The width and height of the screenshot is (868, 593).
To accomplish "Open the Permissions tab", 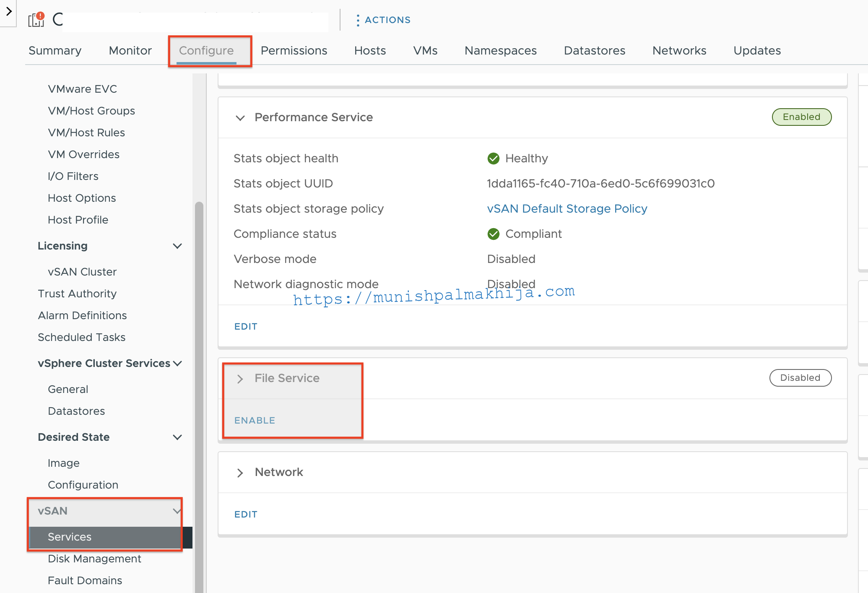I will pos(294,51).
